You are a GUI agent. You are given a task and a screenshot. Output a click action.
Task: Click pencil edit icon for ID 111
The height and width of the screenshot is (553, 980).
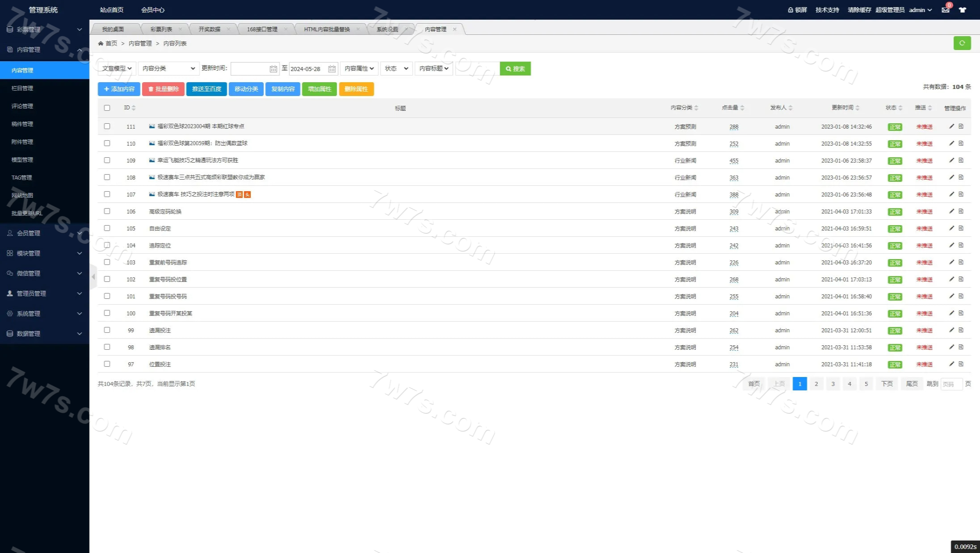pyautogui.click(x=951, y=126)
